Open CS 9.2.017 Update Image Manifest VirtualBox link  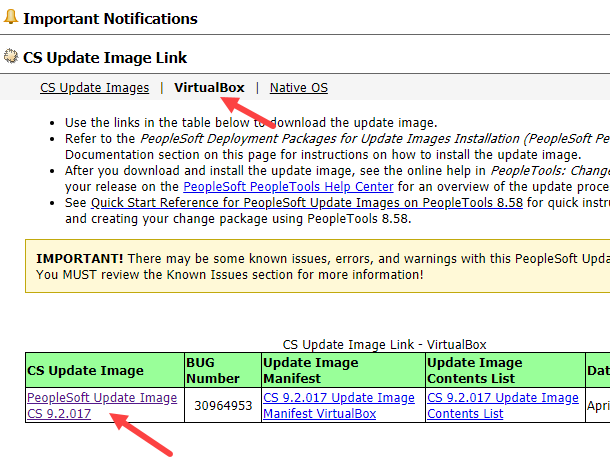[x=339, y=405]
